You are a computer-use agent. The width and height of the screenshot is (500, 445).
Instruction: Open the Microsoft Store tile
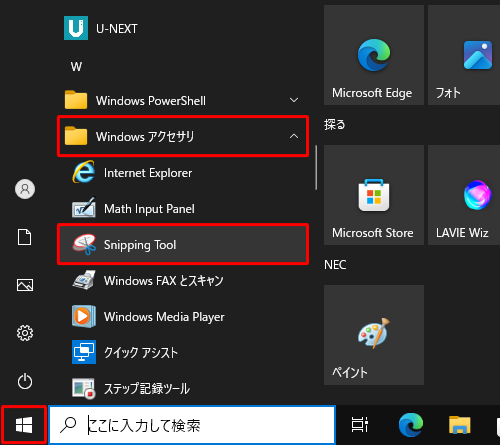coord(374,195)
